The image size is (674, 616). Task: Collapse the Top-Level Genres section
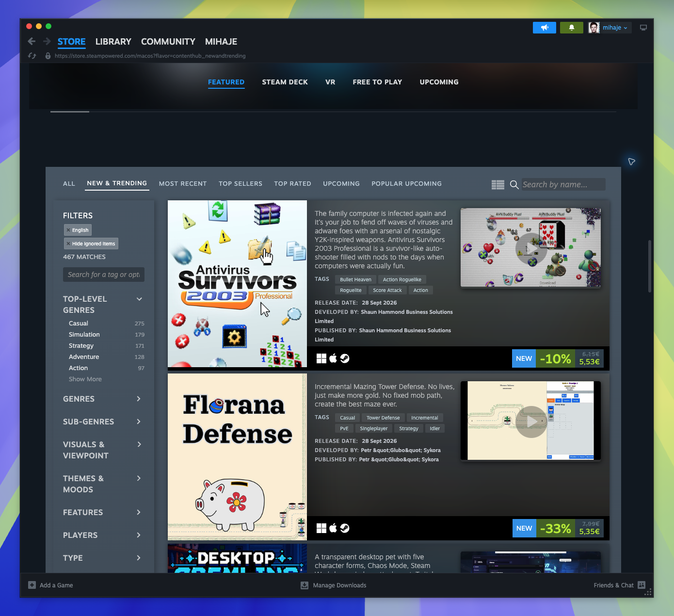point(139,299)
